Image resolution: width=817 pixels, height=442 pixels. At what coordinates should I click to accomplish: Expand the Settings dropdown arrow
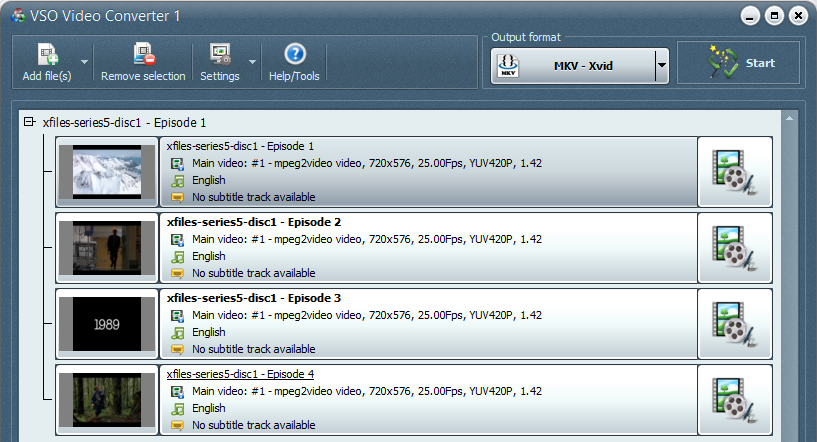click(x=253, y=62)
